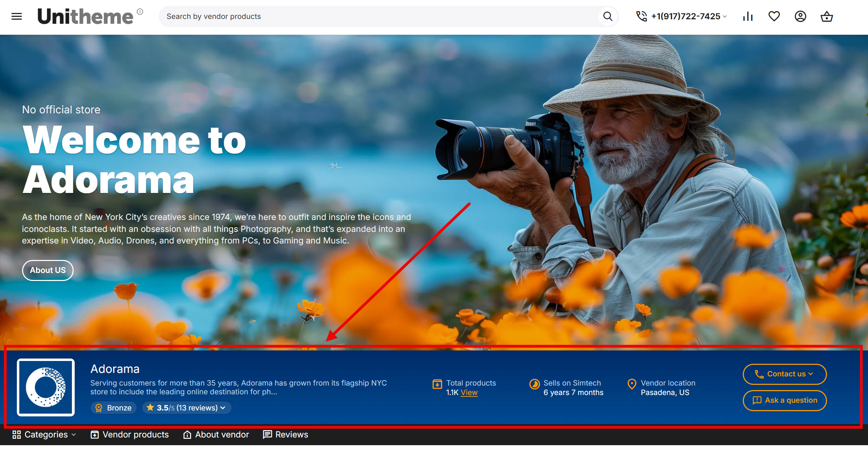Open the About vendor tab

pyautogui.click(x=216, y=435)
